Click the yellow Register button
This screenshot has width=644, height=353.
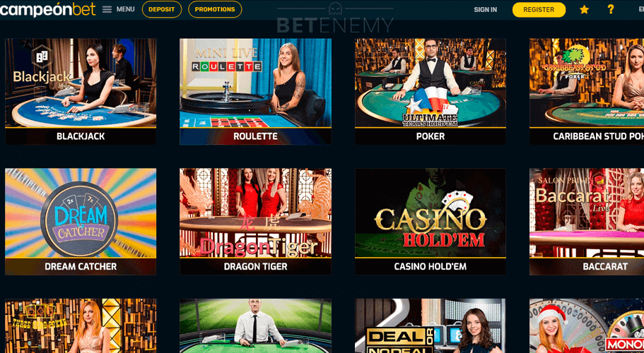[539, 9]
